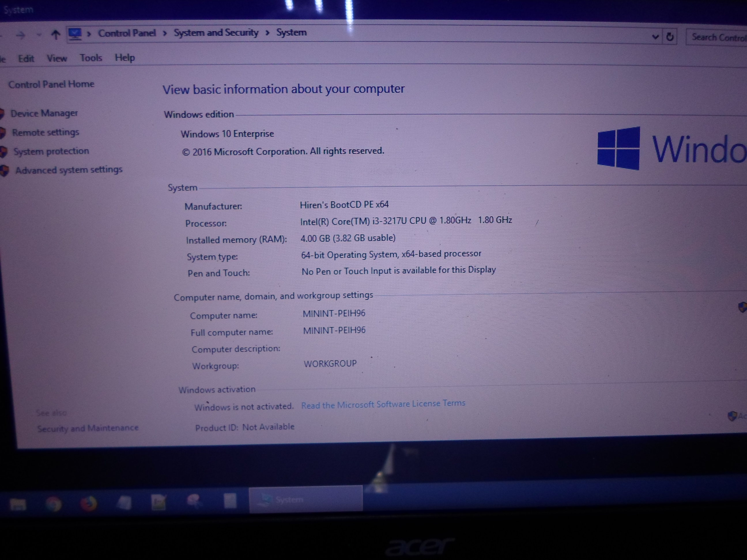Click shield icon beside computer name settings

point(743,307)
